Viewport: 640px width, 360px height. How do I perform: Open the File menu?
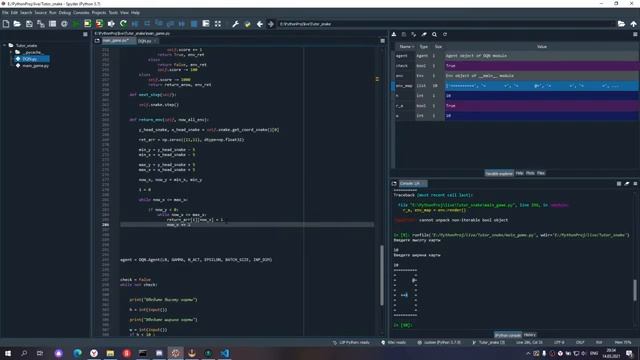point(5,13)
